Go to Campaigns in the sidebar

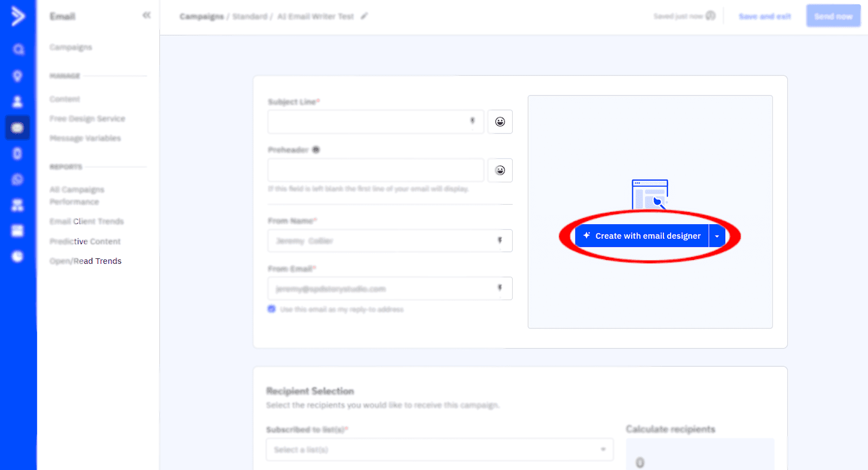coord(71,47)
